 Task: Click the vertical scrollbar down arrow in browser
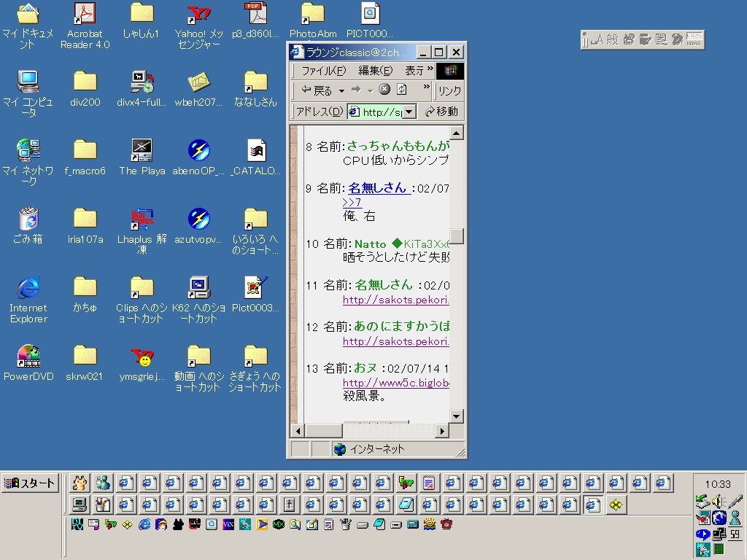point(457,416)
